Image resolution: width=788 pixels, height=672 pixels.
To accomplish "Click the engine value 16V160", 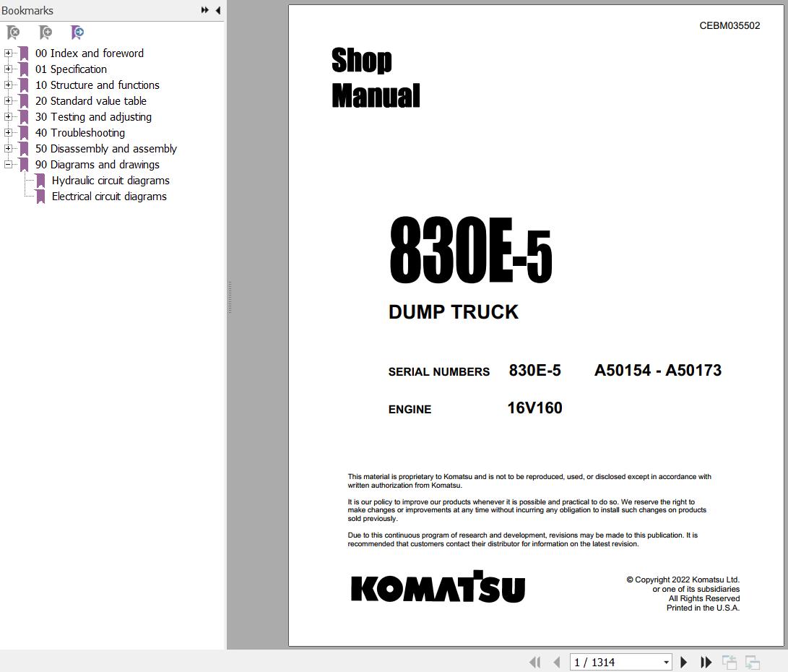I will [534, 408].
